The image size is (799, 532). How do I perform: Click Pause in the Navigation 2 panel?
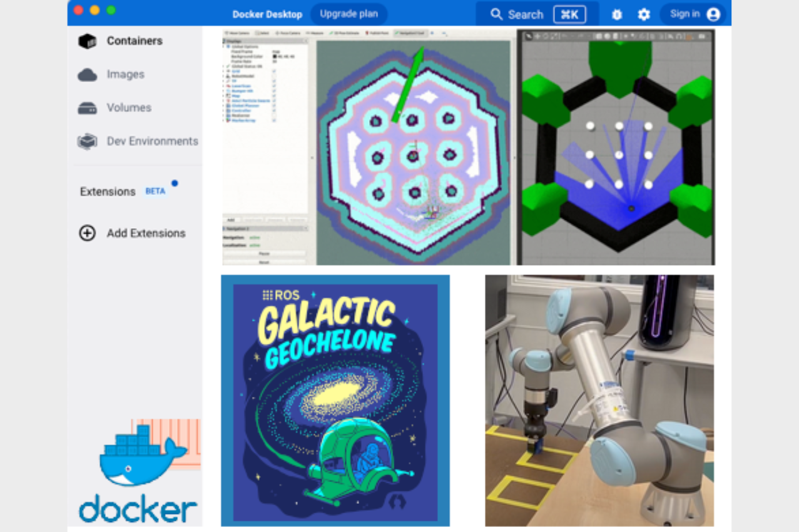click(x=265, y=254)
